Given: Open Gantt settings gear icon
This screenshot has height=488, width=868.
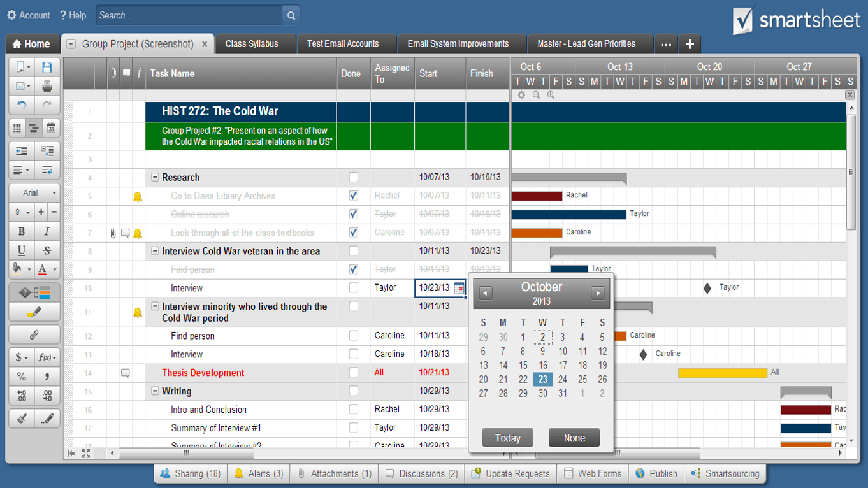Looking at the screenshot, I should [521, 95].
